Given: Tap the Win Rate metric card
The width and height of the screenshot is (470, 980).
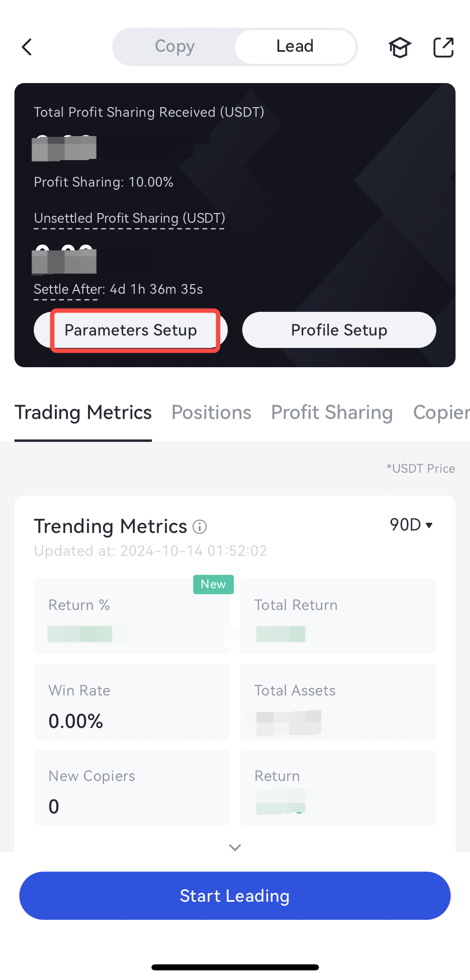Looking at the screenshot, I should click(132, 701).
